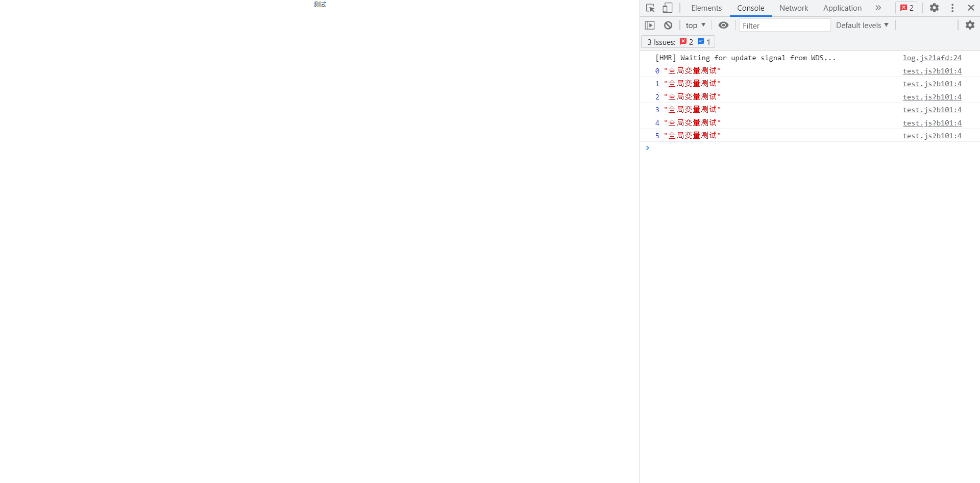
Task: Toggle the device toolbar icon
Action: click(668, 8)
